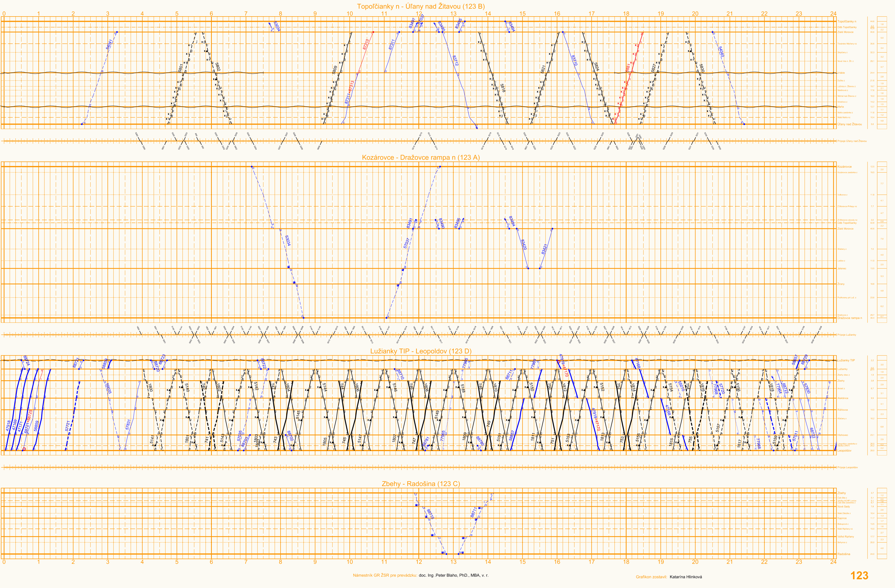Click train number "57720" label
Viewport: 895px width, 588px height.
click(x=722, y=389)
